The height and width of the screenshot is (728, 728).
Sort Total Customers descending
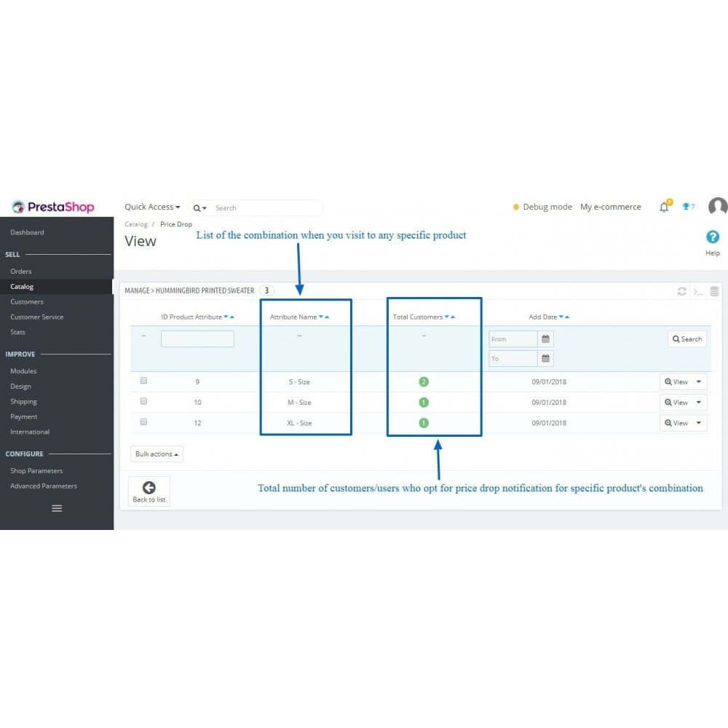click(x=447, y=317)
